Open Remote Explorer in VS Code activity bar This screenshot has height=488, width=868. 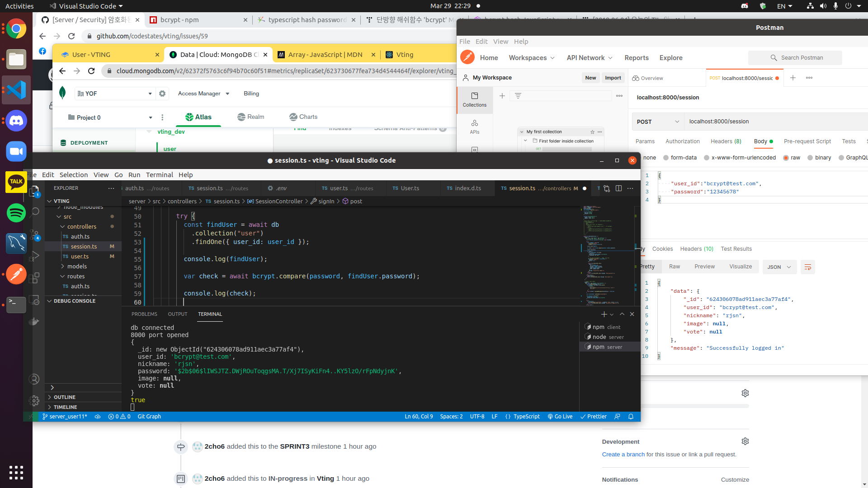pos(35,300)
